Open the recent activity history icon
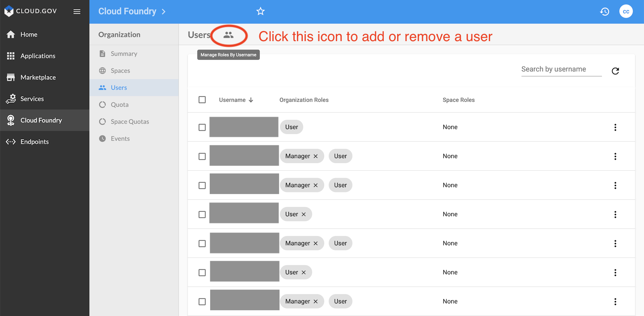Screen dimensions: 644x316 [x=605, y=12]
